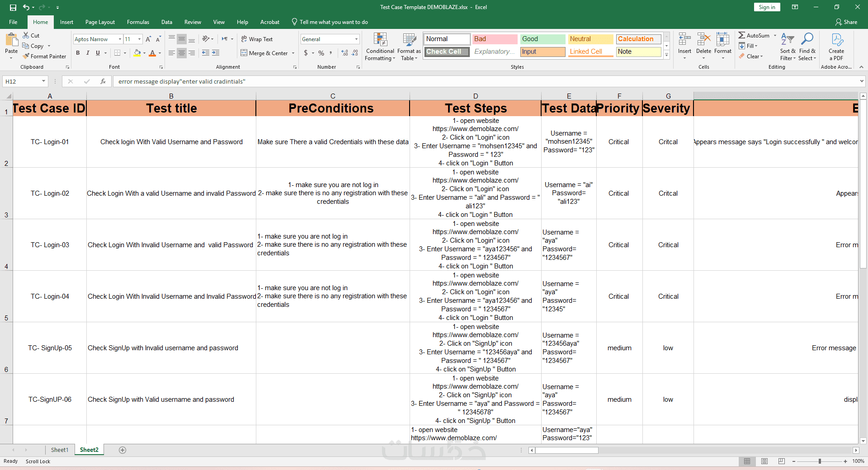The height and width of the screenshot is (470, 868).
Task: Apply the yellow fill color swatch
Action: [137, 53]
